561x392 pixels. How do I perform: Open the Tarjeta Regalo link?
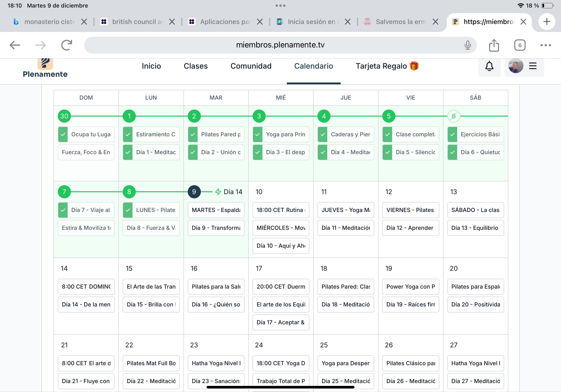pos(387,66)
